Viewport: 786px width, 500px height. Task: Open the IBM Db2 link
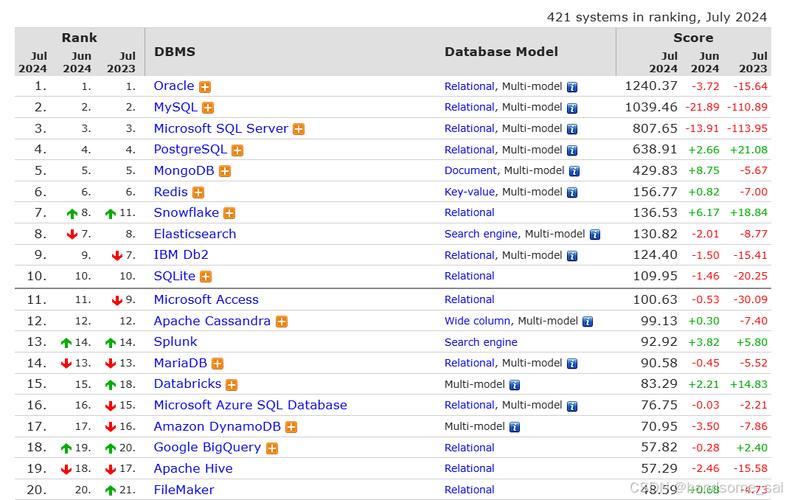coord(181,255)
